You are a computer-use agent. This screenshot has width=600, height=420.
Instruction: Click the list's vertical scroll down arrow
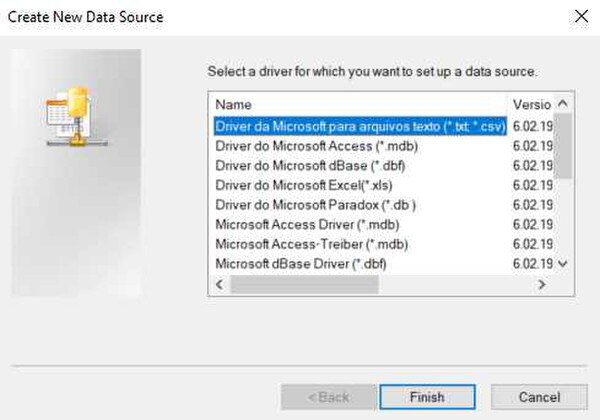tap(562, 264)
